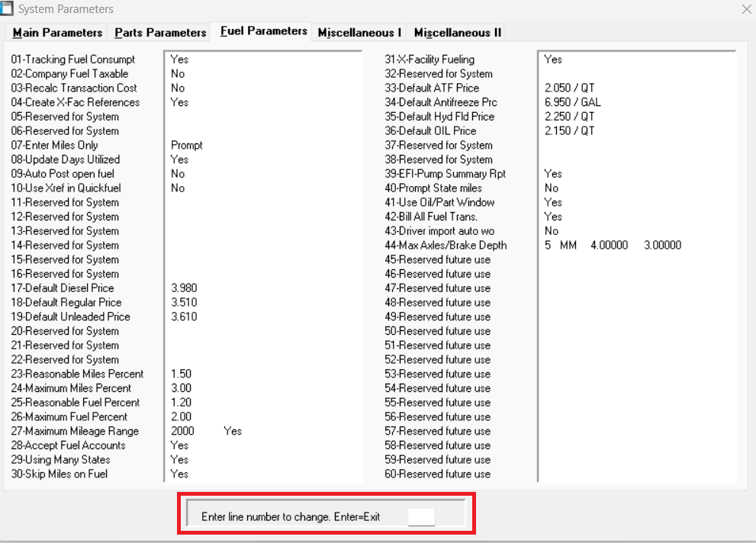Select the 36-Default OIL Price value
The width and height of the screenshot is (756, 543).
[568, 130]
